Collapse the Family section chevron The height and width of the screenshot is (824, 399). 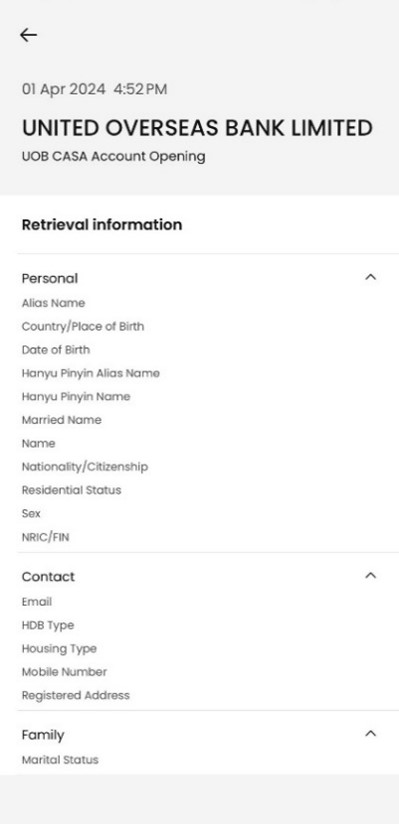[371, 734]
